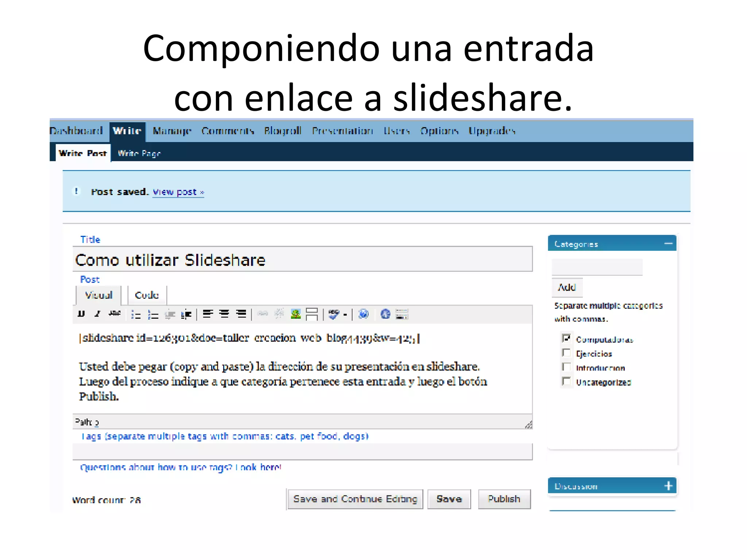Expand the Discussion panel with the plus

pos(668,486)
